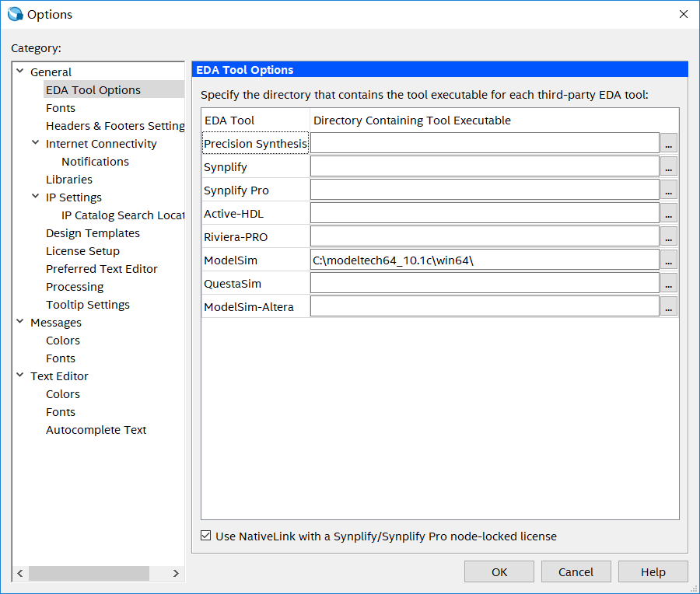This screenshot has height=594, width=700.
Task: Click the QuestaSim directory field
Action: click(485, 283)
